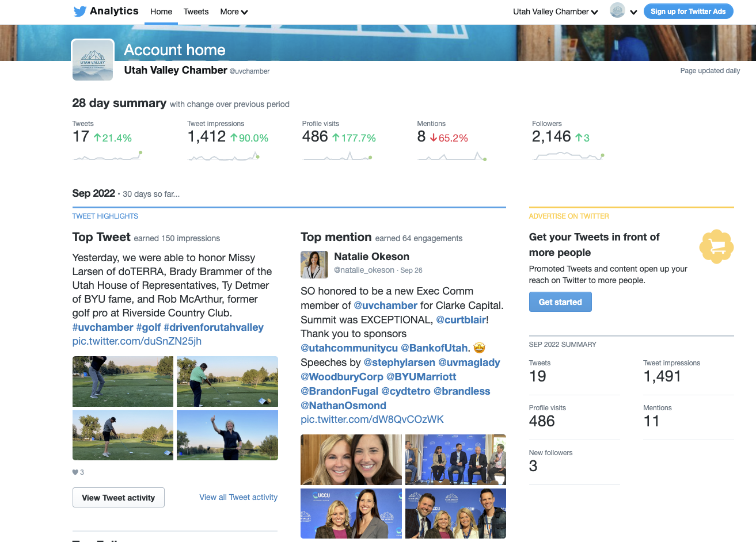756x542 pixels.
Task: Open the Profile visits sparkline chart
Action: (337, 155)
